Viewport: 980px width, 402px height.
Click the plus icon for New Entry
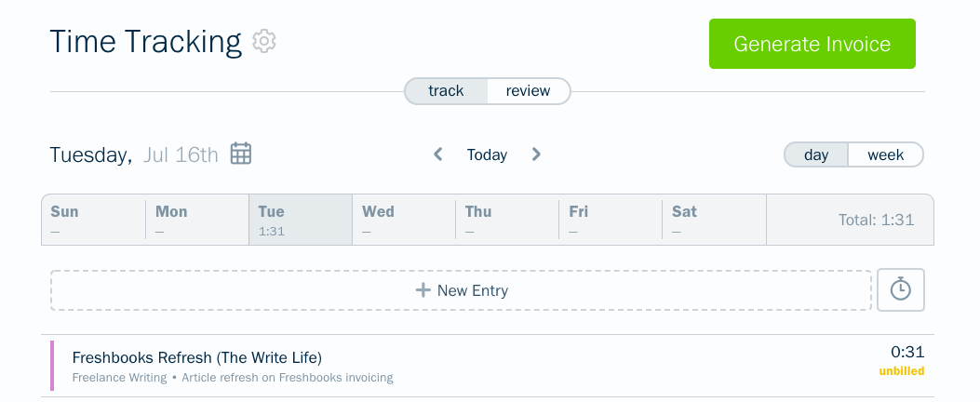423,290
